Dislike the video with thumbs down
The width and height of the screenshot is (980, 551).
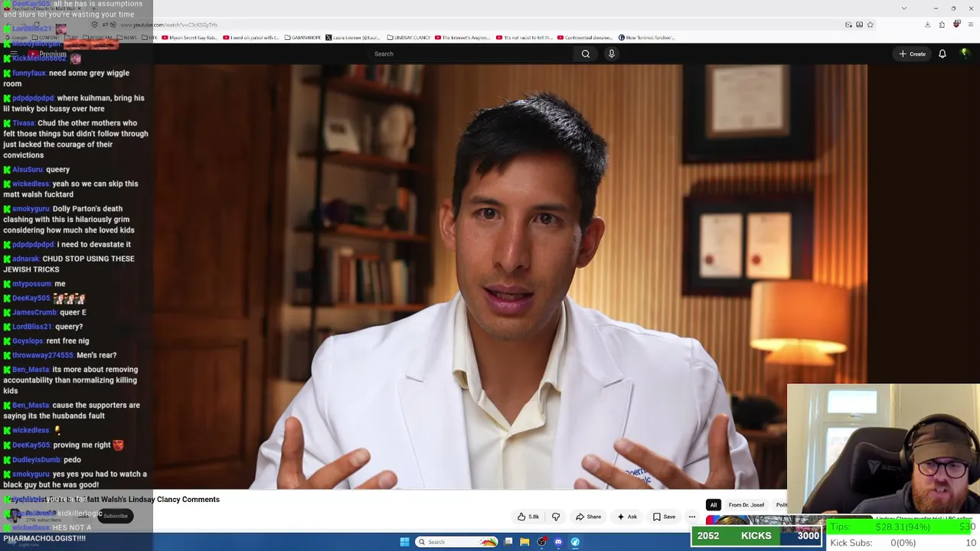tap(556, 517)
